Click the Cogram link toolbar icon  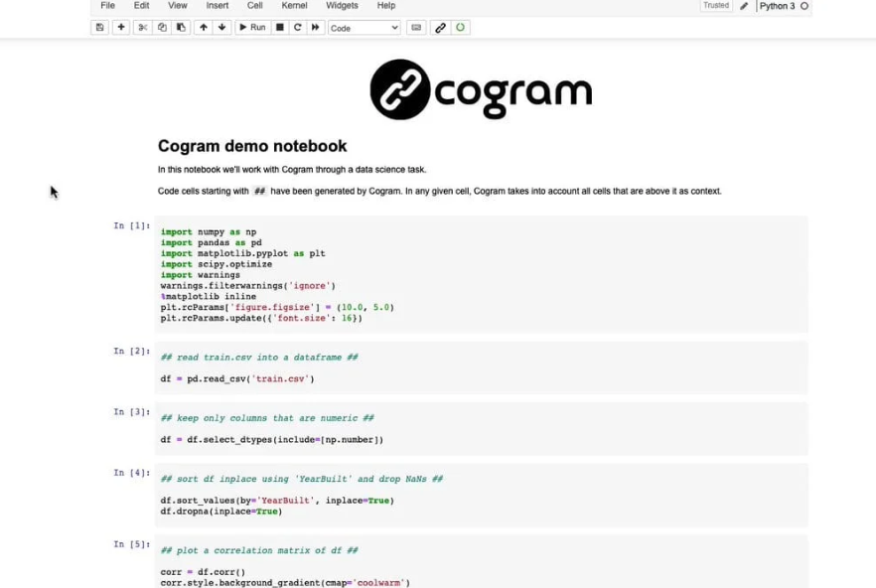click(440, 28)
